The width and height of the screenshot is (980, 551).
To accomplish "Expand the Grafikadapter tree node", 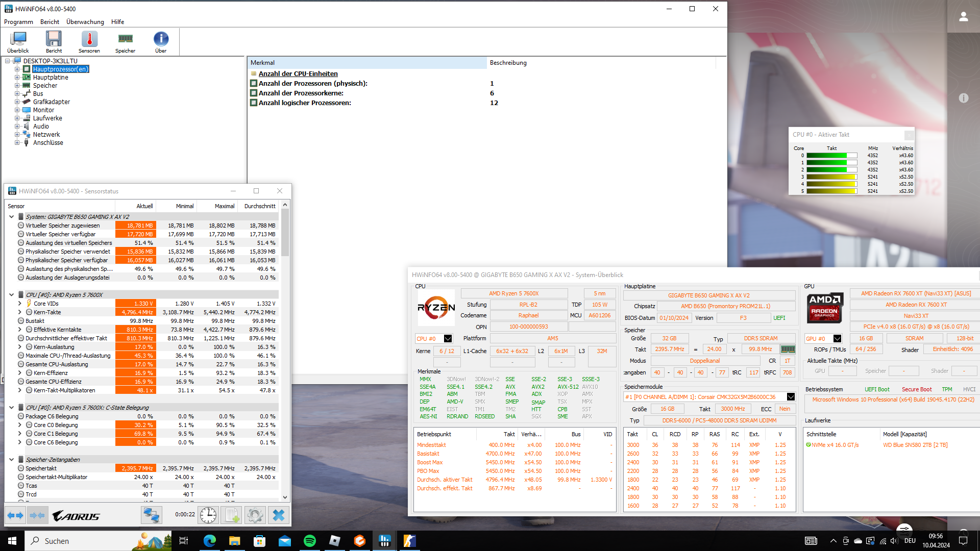I will pyautogui.click(x=17, y=102).
